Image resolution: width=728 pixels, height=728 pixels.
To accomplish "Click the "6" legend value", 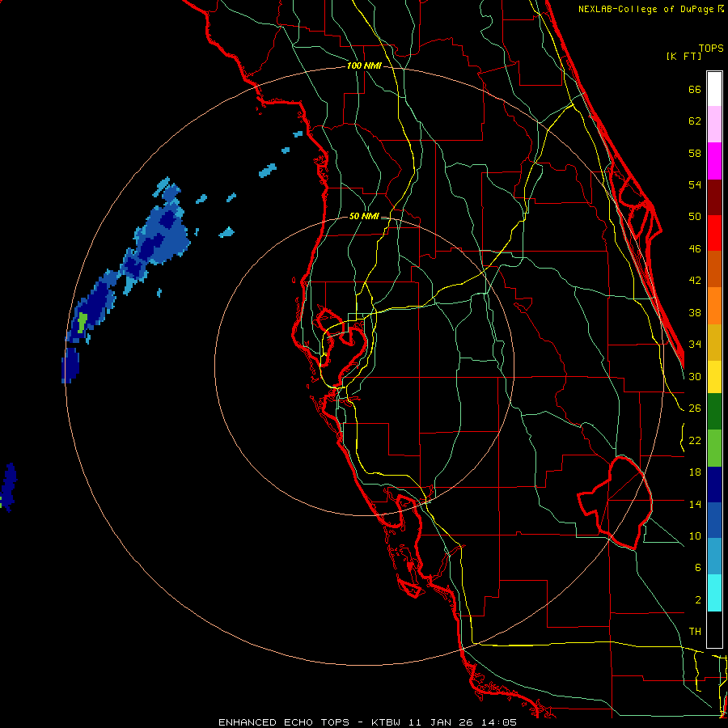I will [698, 568].
